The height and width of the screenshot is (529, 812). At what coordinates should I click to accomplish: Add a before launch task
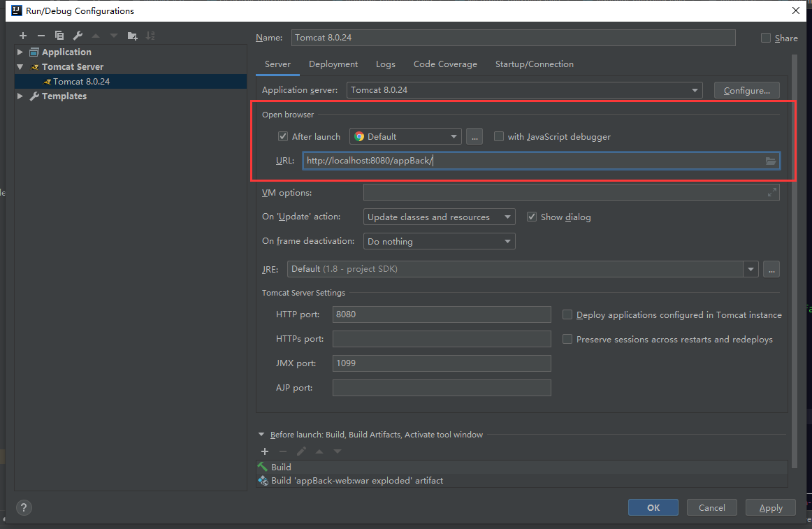[265, 451]
